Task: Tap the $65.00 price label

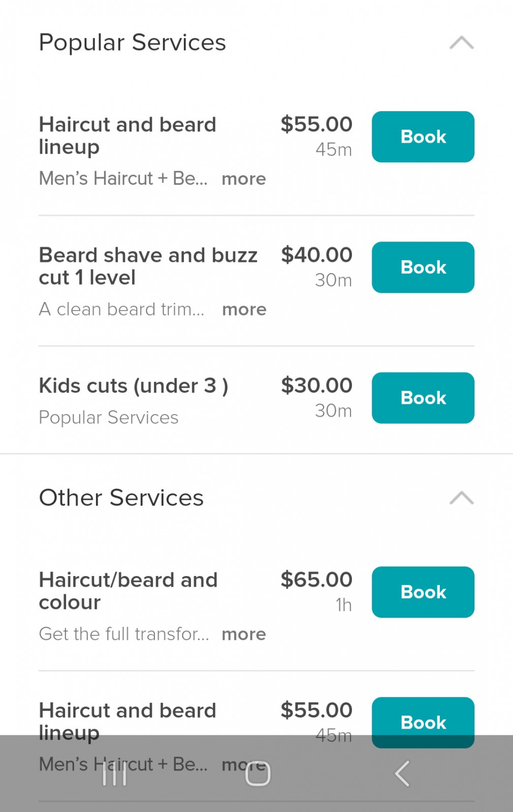Action: 316,580
